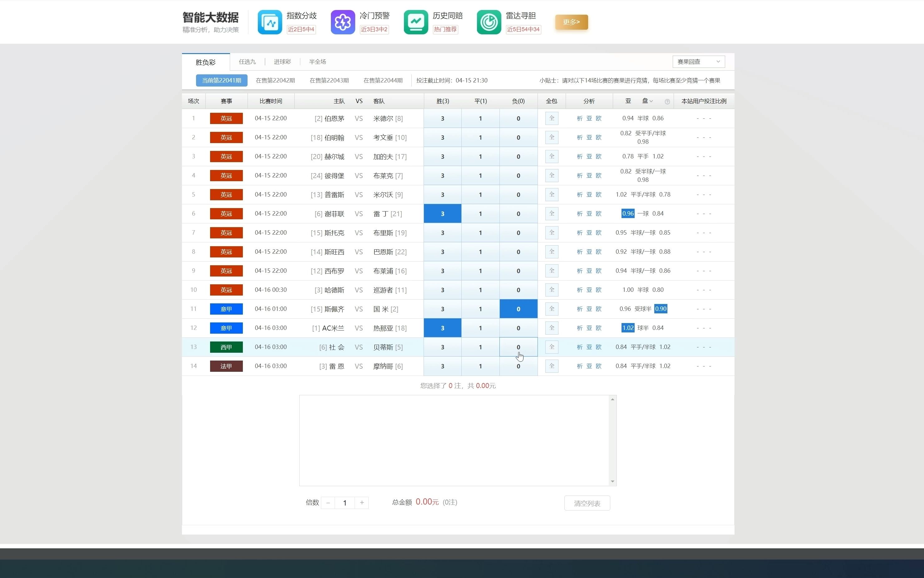The width and height of the screenshot is (924, 578).
Task: Select 在售第22042期 issue
Action: pos(275,80)
